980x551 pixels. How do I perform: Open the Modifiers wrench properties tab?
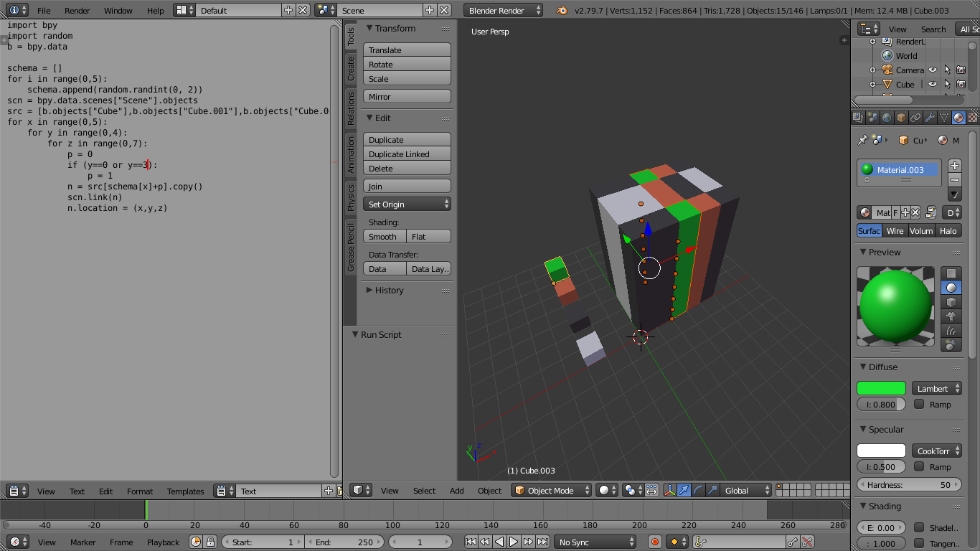[x=930, y=118]
